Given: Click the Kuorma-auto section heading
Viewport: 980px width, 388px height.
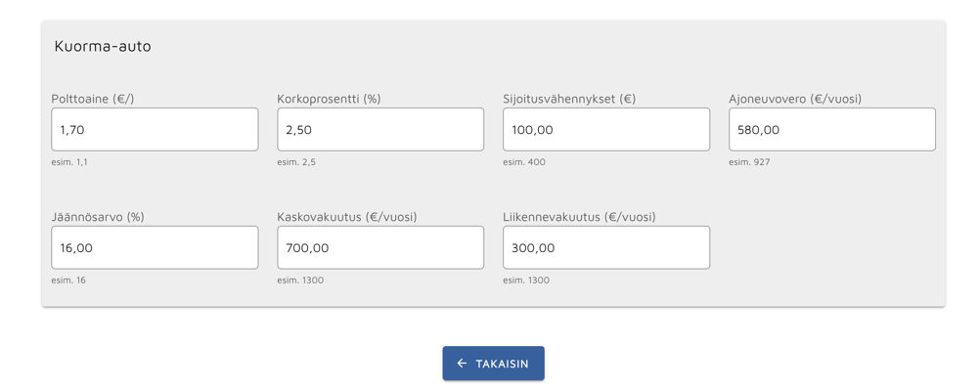Looking at the screenshot, I should pyautogui.click(x=103, y=46).
